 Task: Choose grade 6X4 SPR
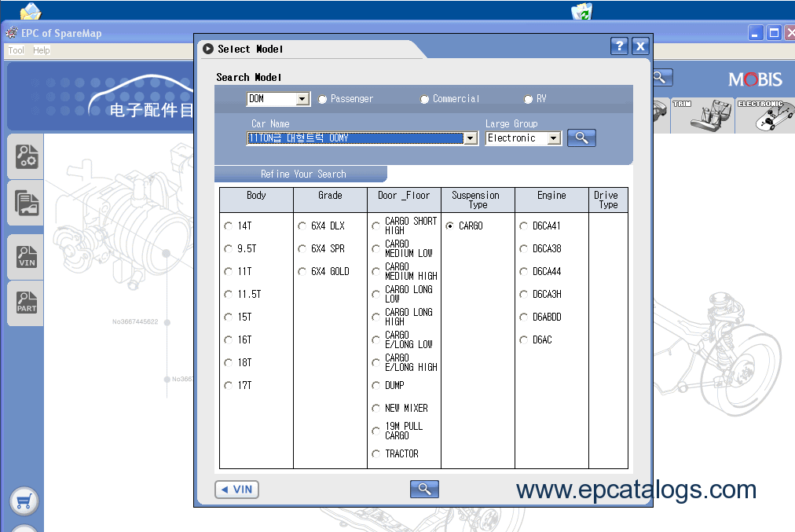[302, 248]
